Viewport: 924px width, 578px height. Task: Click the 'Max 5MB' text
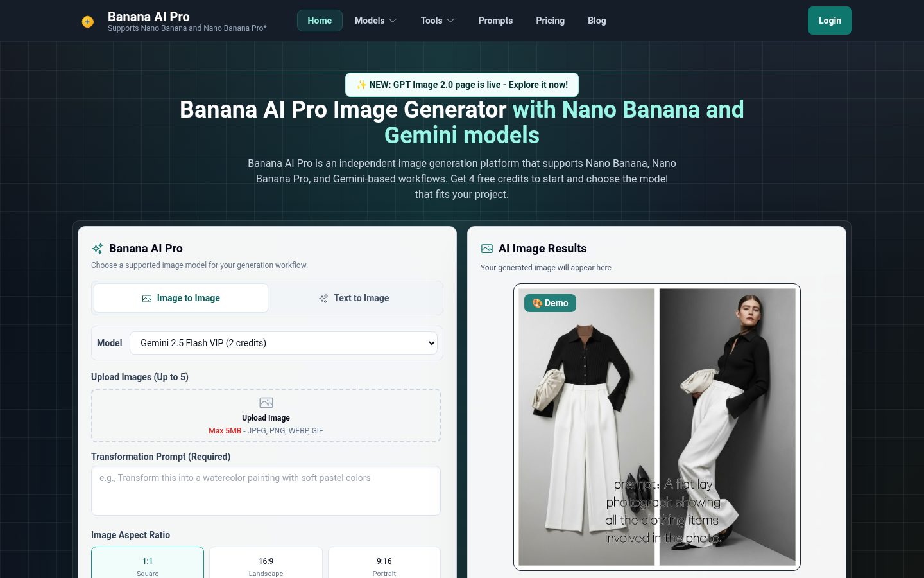225,431
